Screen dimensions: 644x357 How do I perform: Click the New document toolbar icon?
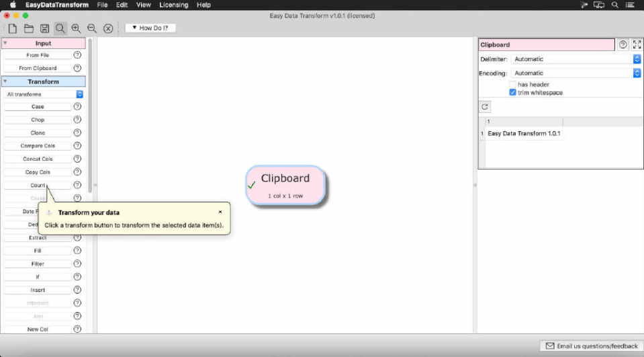coord(13,28)
